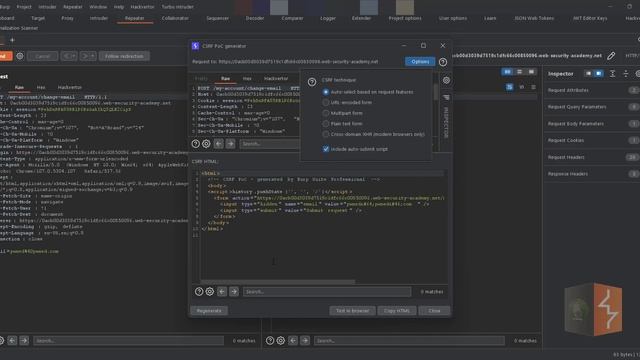Image resolution: width=640 pixels, height=360 pixels.
Task: Open settings gear under CSRF HTML editor
Action: click(210, 291)
